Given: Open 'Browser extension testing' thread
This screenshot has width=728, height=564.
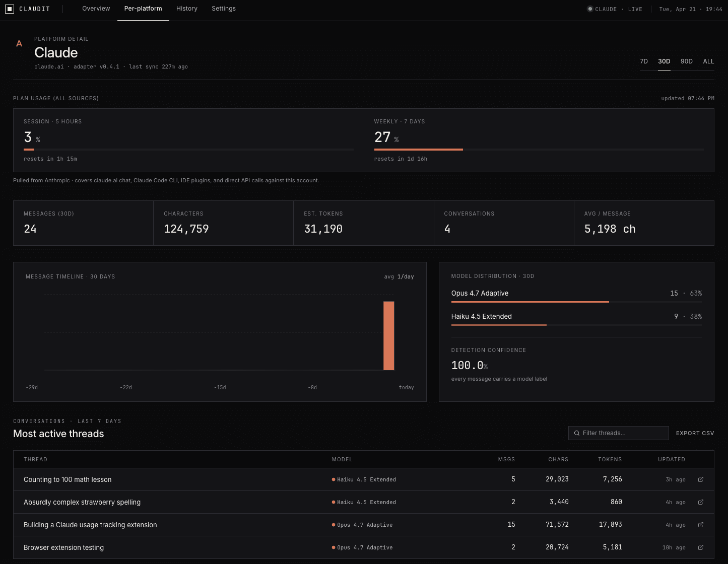Looking at the screenshot, I should click(63, 547).
